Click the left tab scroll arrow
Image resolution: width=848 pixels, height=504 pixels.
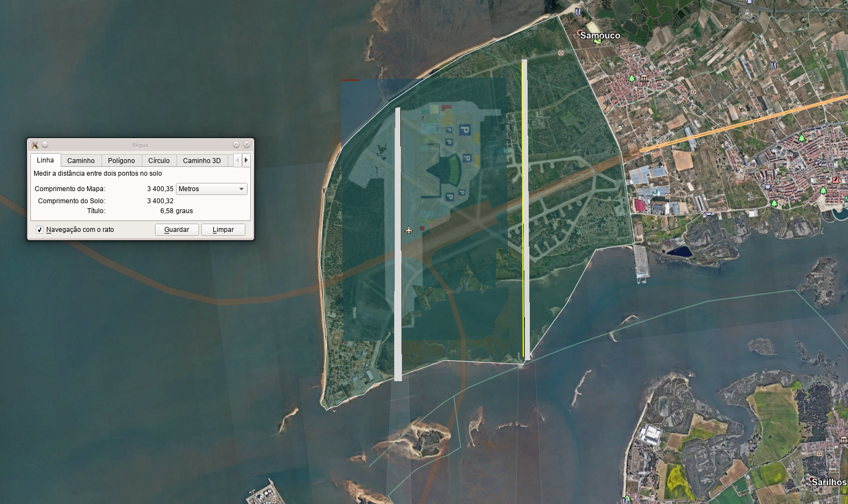tap(238, 160)
